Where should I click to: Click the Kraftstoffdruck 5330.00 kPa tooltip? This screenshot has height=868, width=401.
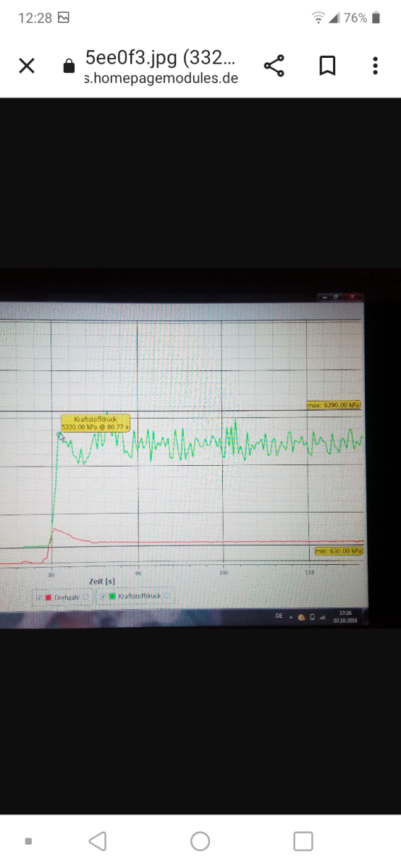pyautogui.click(x=95, y=422)
